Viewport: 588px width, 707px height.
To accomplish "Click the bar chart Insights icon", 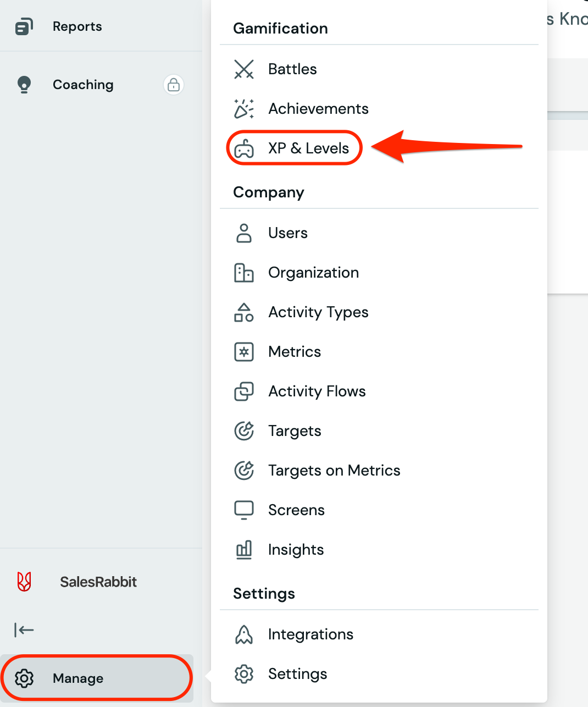I will point(244,550).
